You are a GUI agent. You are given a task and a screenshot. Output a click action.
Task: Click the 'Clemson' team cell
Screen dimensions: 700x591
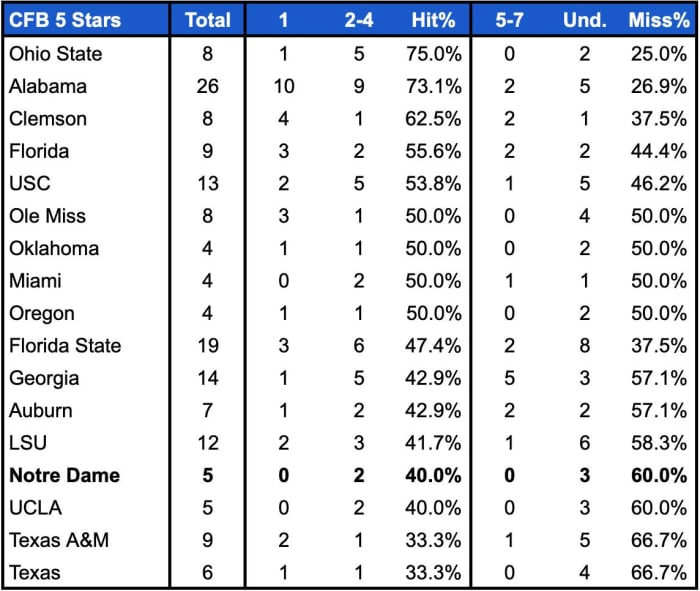pyautogui.click(x=48, y=118)
